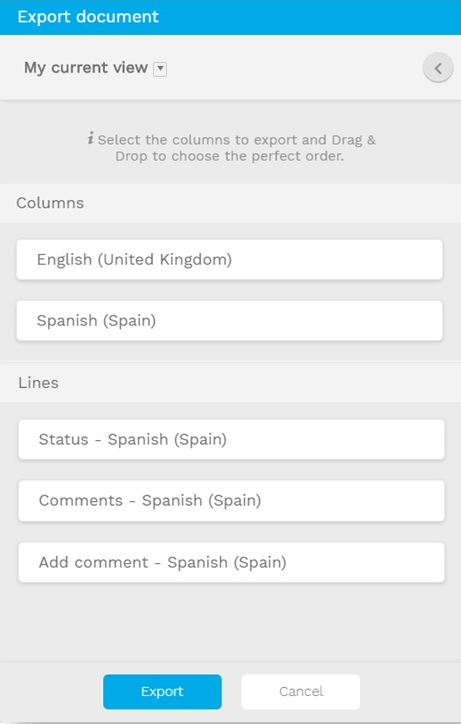Screen dimensions: 461x724
Task: Select Add comment - Spanish (Spain) item
Action: (x=231, y=562)
